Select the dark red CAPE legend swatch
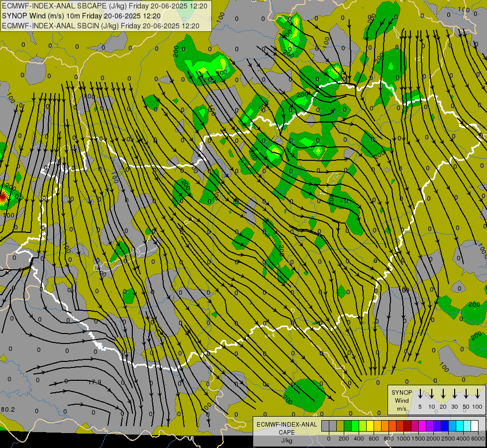Viewport: 487px width, 448px height. click(x=407, y=426)
